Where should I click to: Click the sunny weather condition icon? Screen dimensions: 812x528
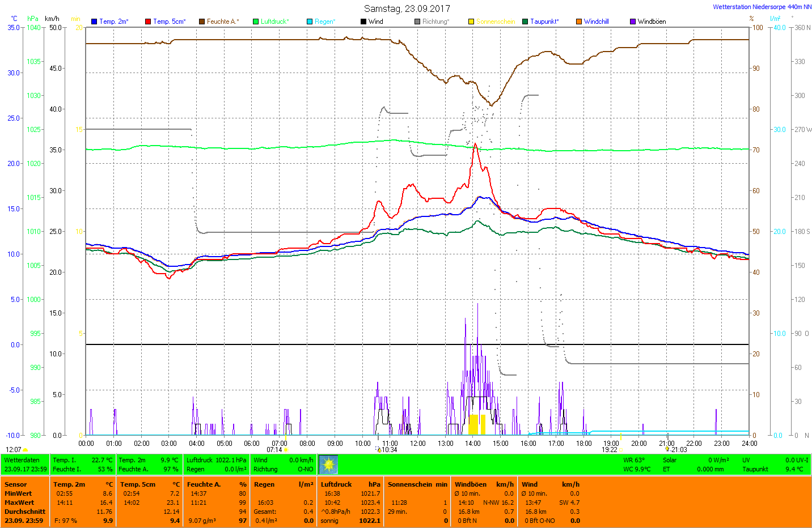pos(328,465)
